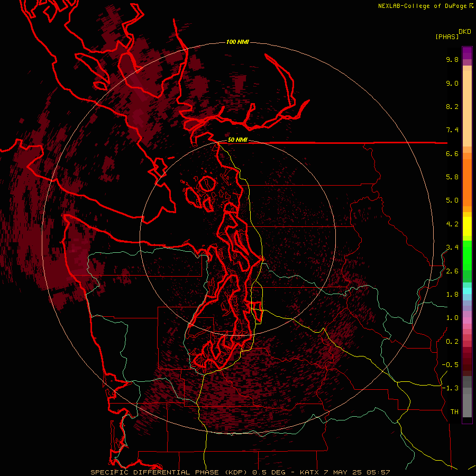Pick the cyan band of the color scale
This screenshot has width=476, height=476.
click(467, 290)
